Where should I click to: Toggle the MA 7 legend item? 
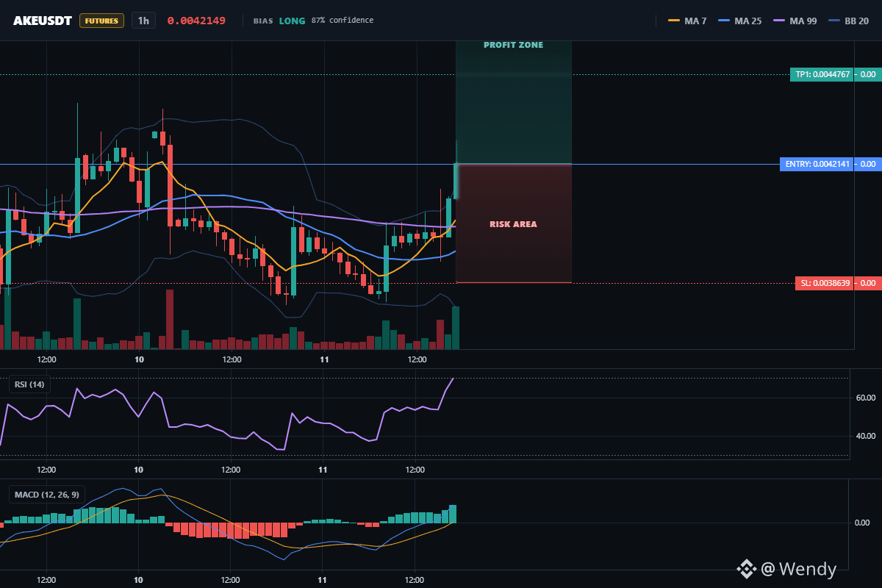coord(688,21)
